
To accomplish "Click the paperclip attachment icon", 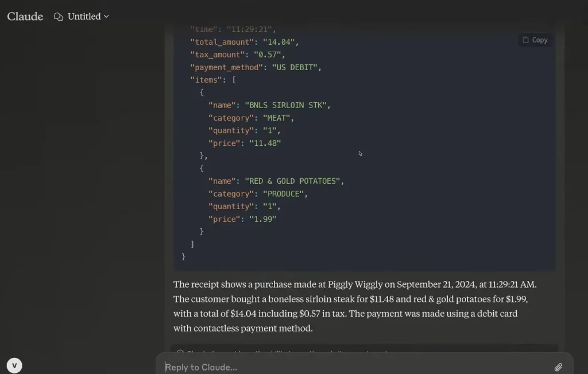I will 558,367.
